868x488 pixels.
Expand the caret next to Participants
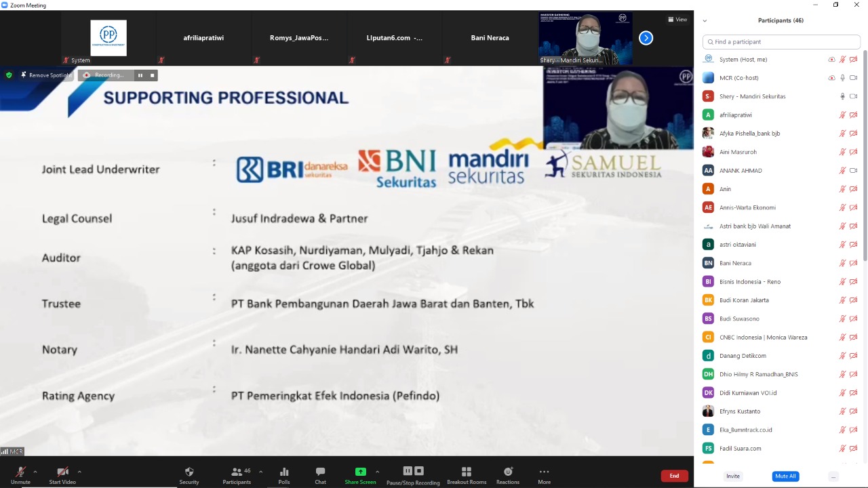(x=260, y=472)
